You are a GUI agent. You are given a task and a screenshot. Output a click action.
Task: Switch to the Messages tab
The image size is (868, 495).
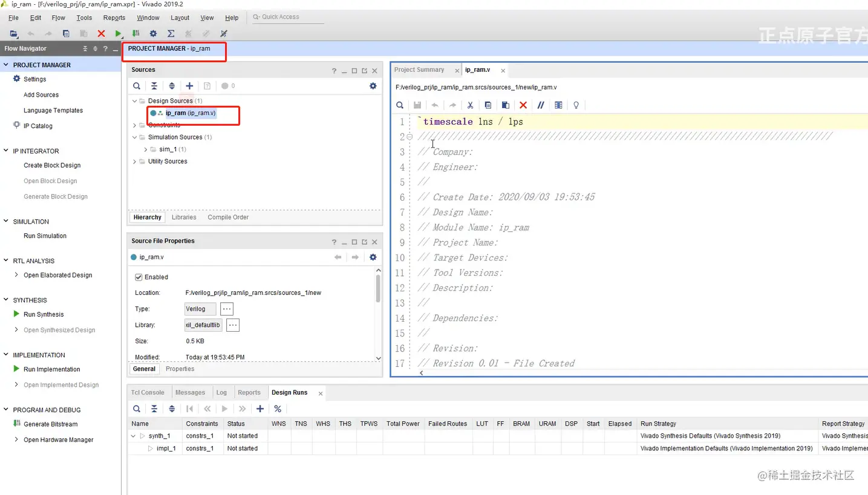point(191,393)
